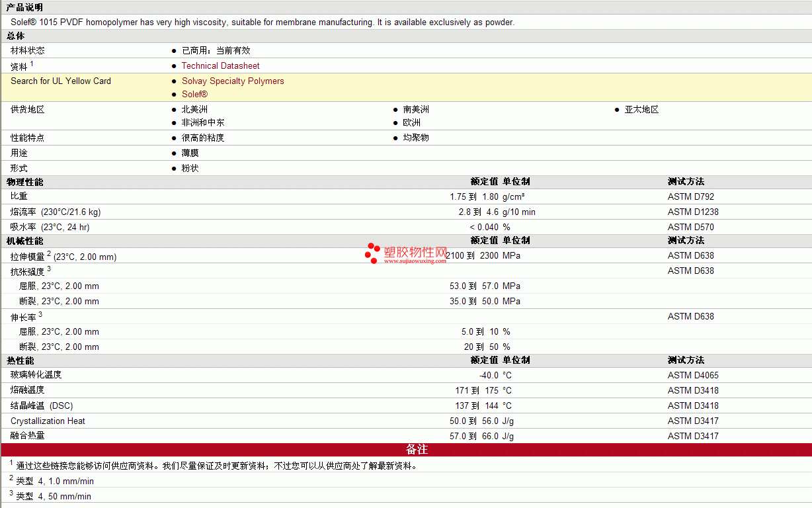The image size is (812, 508).
Task: Click the 熔流率 (230°C/21.6 kg) label
Action: 56,212
